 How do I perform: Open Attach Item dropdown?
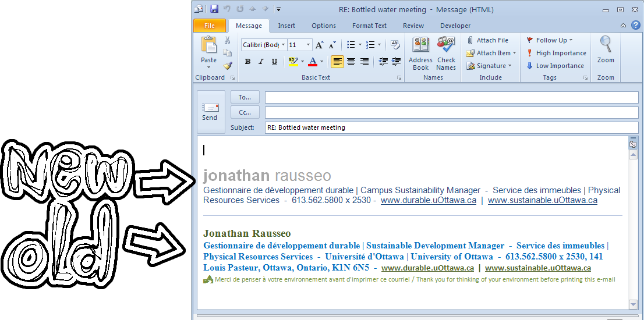491,53
